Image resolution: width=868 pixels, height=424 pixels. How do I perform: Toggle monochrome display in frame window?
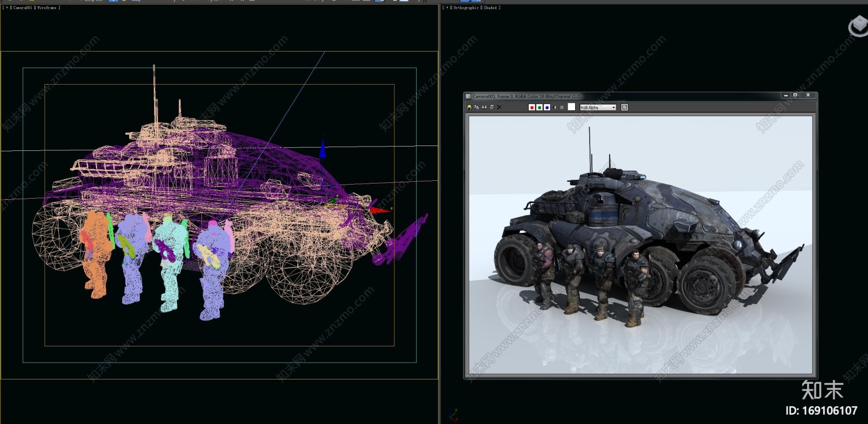(x=562, y=107)
